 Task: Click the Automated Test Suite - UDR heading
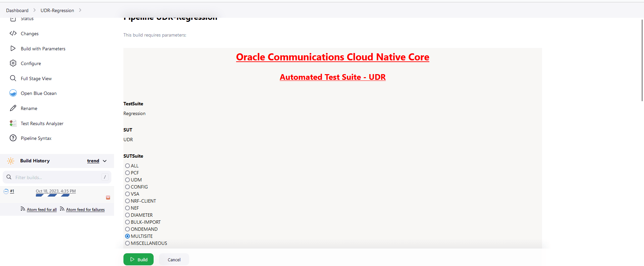(333, 77)
